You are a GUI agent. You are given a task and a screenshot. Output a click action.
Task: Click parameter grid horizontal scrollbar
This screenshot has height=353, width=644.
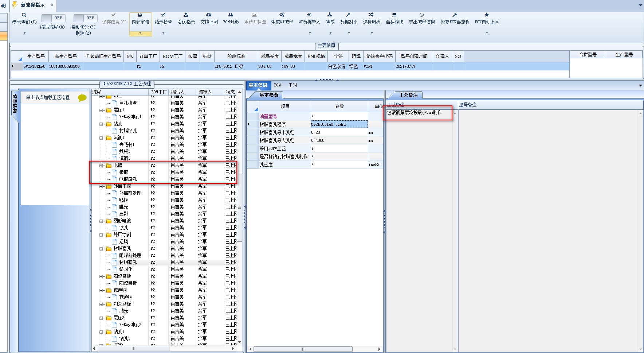click(303, 349)
